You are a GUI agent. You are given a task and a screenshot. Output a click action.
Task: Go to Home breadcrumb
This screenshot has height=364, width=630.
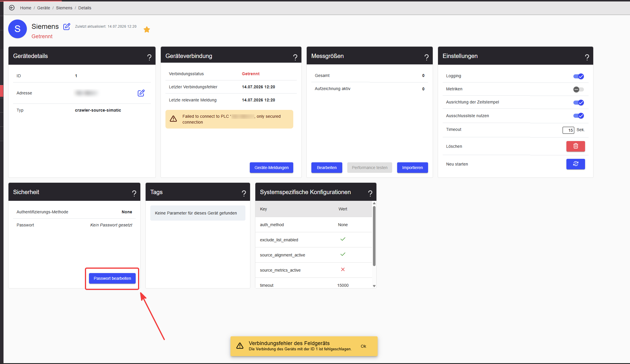26,8
